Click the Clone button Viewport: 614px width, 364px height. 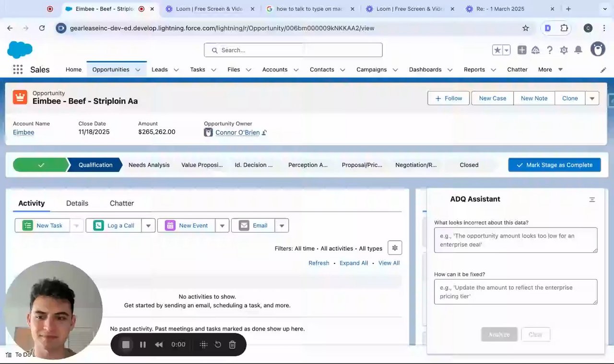coord(570,98)
